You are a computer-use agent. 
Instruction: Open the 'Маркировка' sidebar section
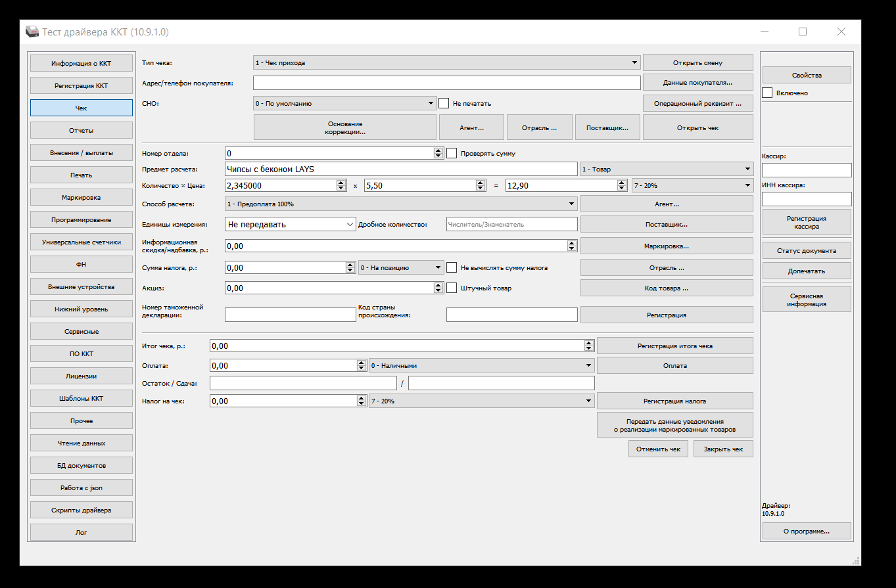(82, 197)
